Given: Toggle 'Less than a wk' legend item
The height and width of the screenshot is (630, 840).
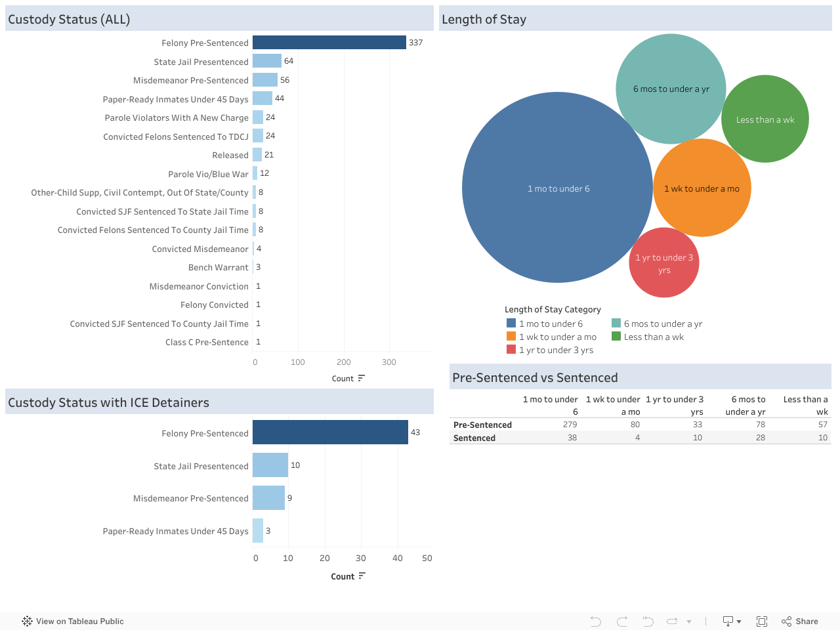Looking at the screenshot, I should [x=654, y=337].
